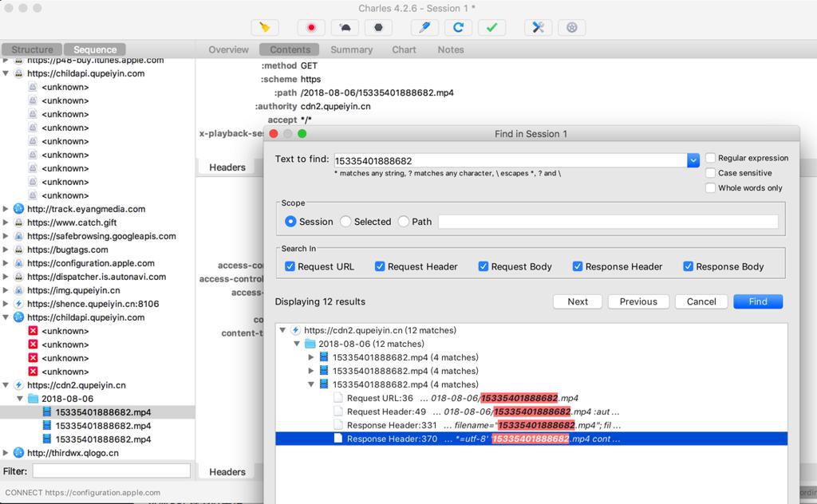This screenshot has height=504, width=817.
Task: Click the lightning icon for shence.qupeiyin.cn:8106
Action: tap(19, 304)
